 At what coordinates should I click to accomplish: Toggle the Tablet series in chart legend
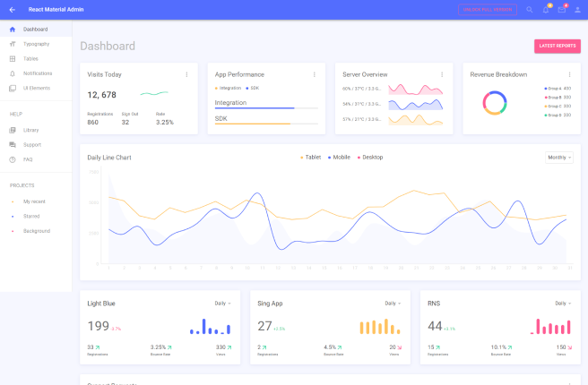pos(310,158)
